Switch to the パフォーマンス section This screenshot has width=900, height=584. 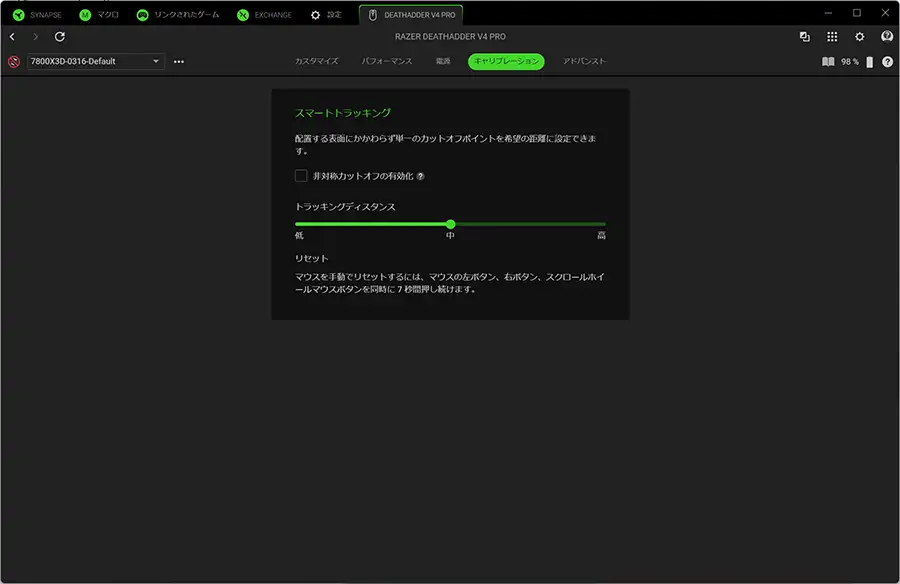(387, 61)
